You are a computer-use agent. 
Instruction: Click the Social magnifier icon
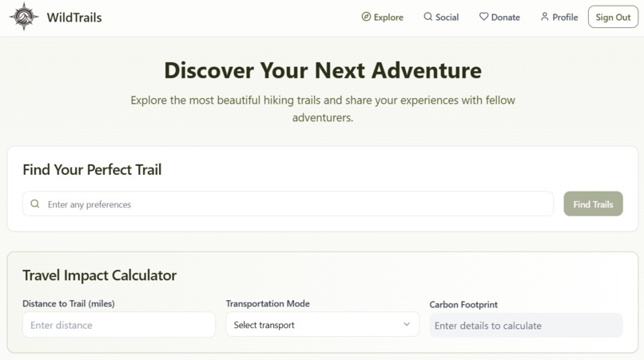point(428,17)
